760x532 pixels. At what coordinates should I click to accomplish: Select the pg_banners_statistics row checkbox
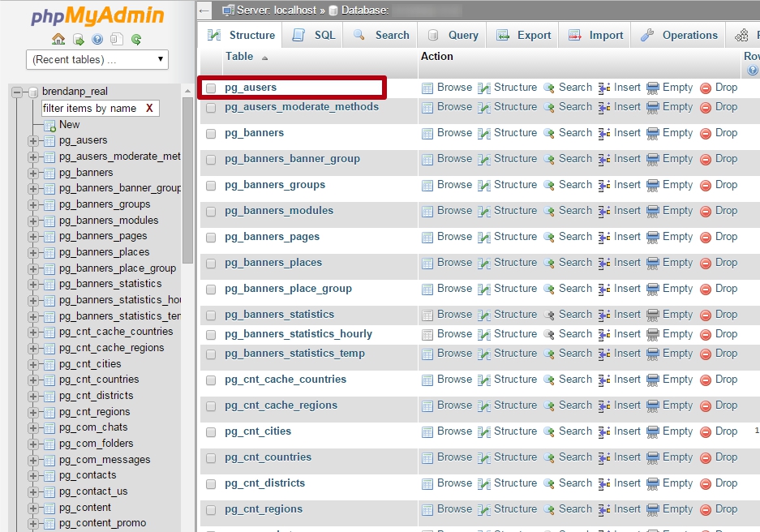click(x=211, y=315)
